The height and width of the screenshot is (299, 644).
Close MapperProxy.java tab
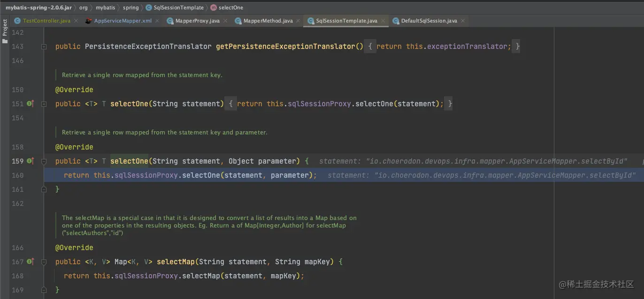pos(225,21)
